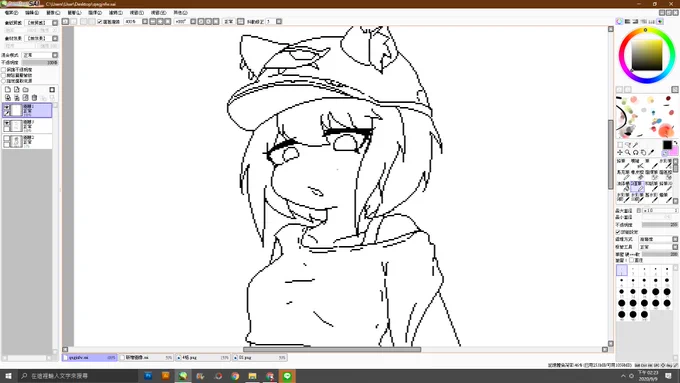Image resolution: width=680 pixels, height=383 pixels.
Task: Open the rotation angle dropdown
Action: click(x=193, y=21)
